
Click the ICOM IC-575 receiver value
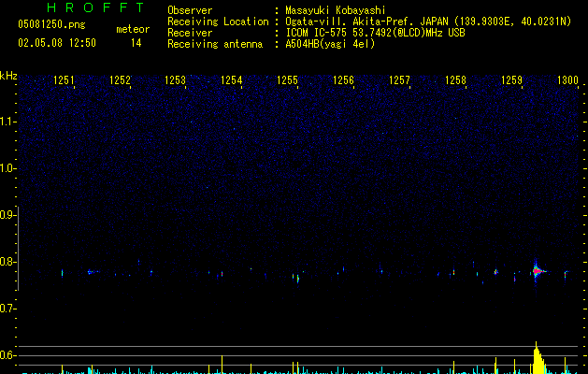[375, 33]
